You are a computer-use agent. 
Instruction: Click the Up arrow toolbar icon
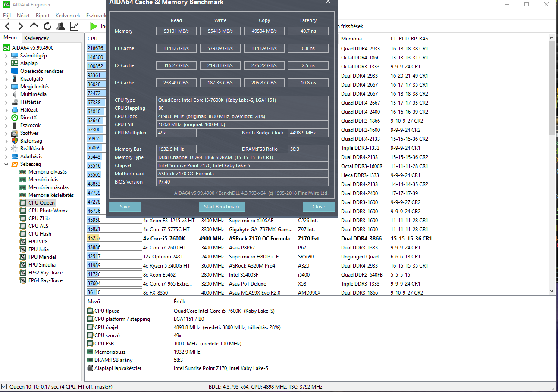(x=34, y=26)
